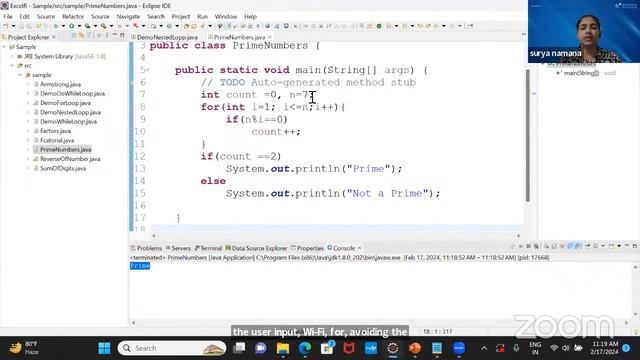640x360 pixels.
Task: Open the Open Console dropdown arrow
Action: pos(619,246)
